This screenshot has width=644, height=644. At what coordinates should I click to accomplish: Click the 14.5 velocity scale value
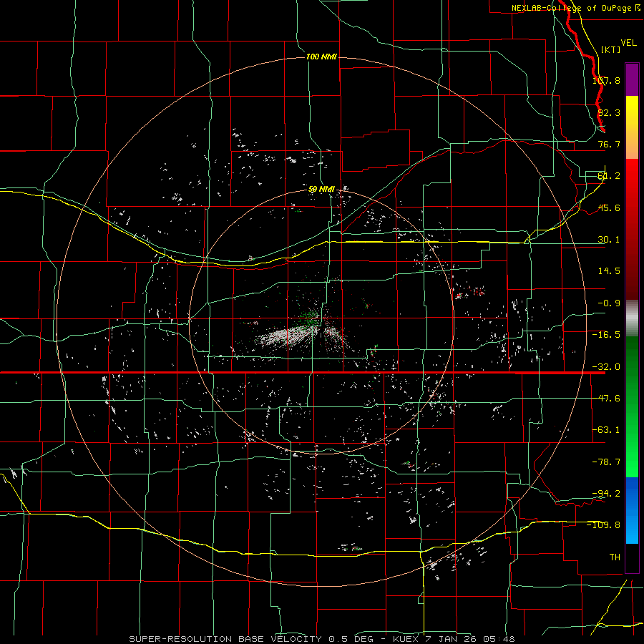coord(609,271)
